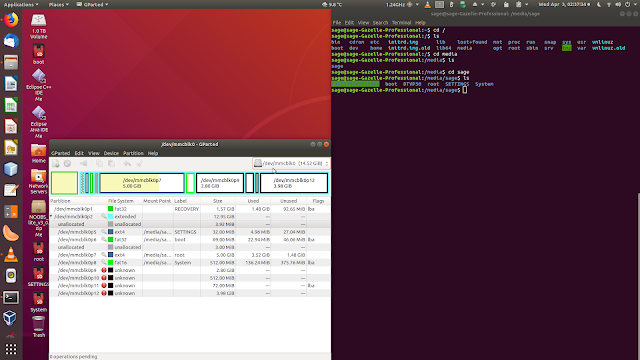Image resolution: width=640 pixels, height=360 pixels.
Task: Open the File menu in the Terminal window
Action: [x=337, y=22]
